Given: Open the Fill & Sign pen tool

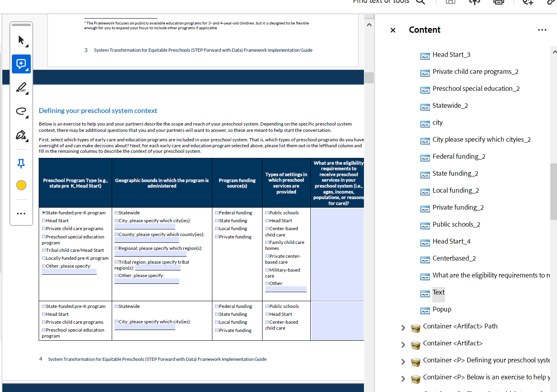Looking at the screenshot, I should pos(21,136).
